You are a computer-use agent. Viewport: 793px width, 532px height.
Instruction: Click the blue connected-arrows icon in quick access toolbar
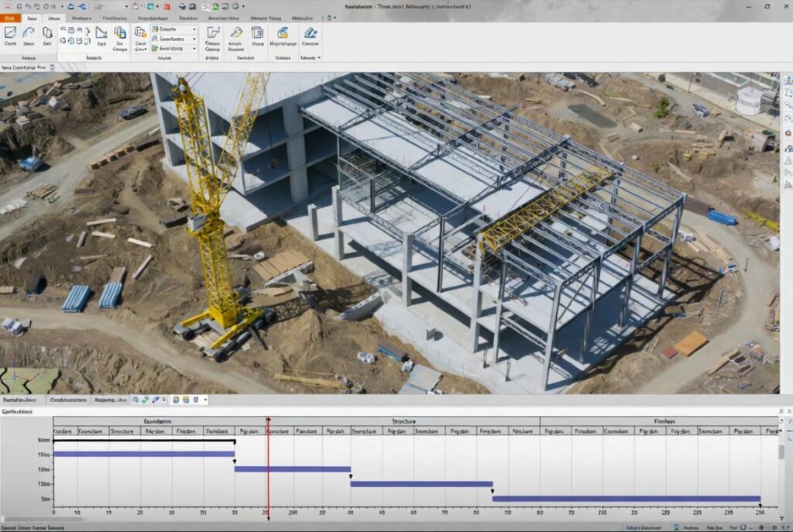[x=81, y=6]
